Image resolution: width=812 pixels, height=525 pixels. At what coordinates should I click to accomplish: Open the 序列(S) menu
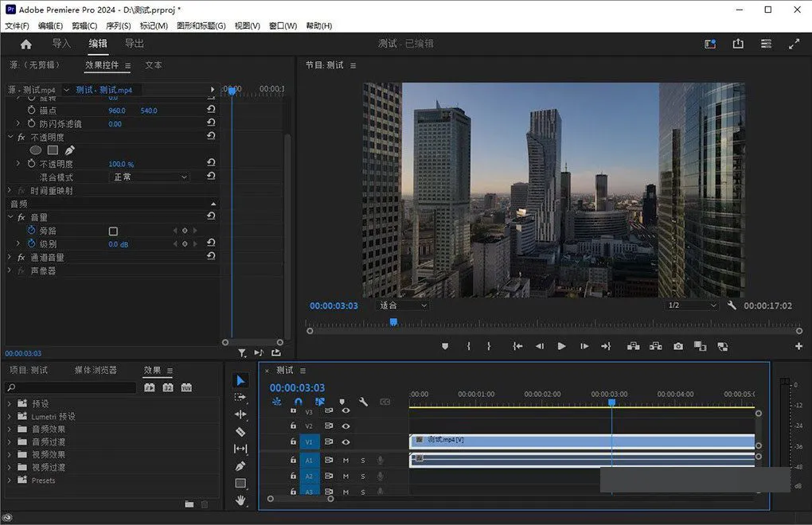click(x=118, y=25)
